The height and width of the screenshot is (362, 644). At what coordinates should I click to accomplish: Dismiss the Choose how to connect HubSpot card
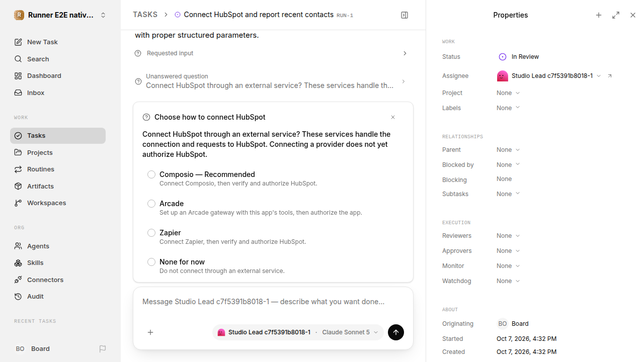tap(393, 117)
